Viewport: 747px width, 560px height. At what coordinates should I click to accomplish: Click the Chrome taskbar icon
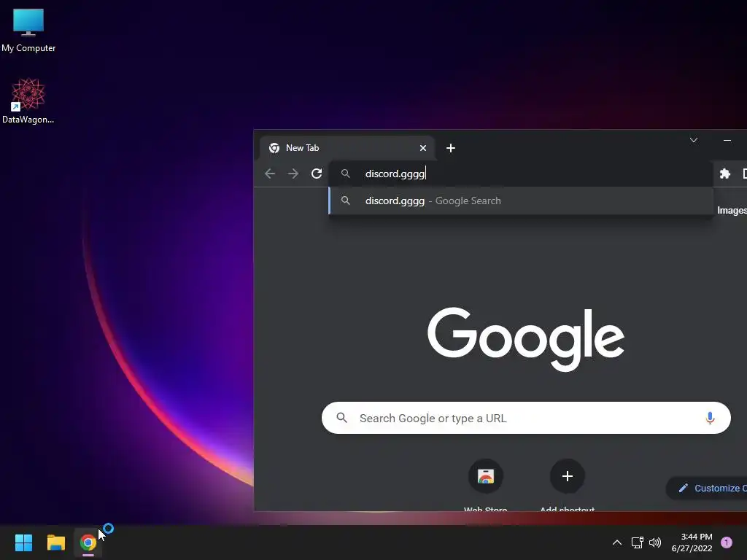point(88,542)
